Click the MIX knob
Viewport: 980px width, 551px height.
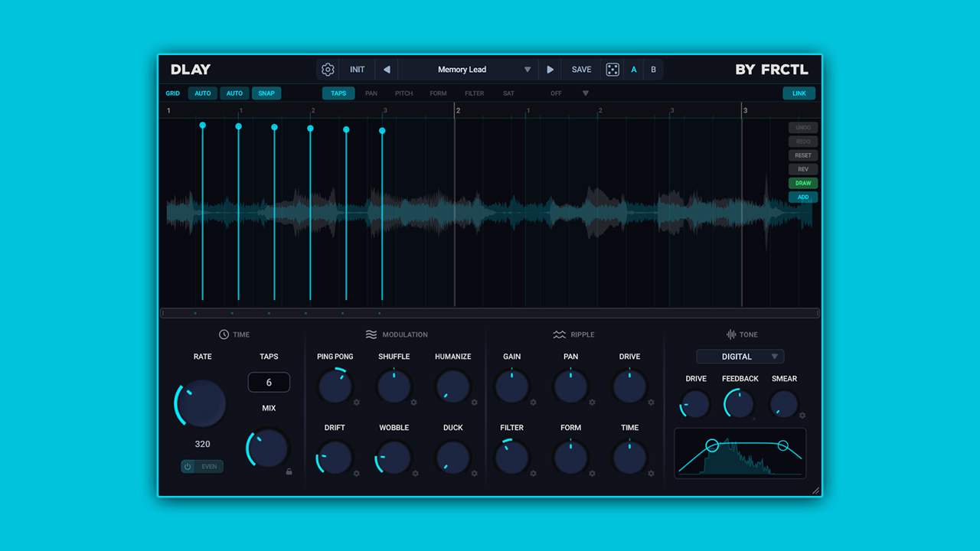(269, 448)
